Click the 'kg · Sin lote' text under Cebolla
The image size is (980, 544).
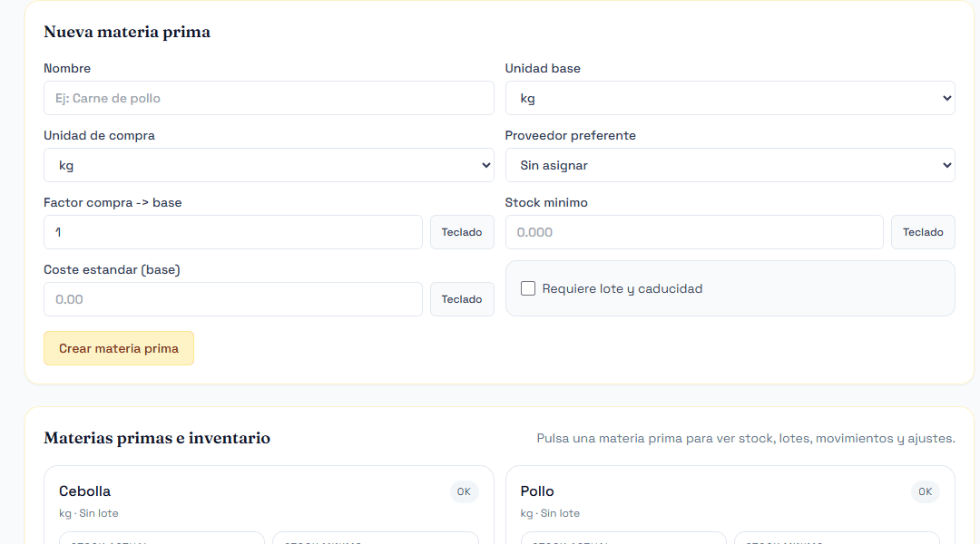click(x=89, y=513)
